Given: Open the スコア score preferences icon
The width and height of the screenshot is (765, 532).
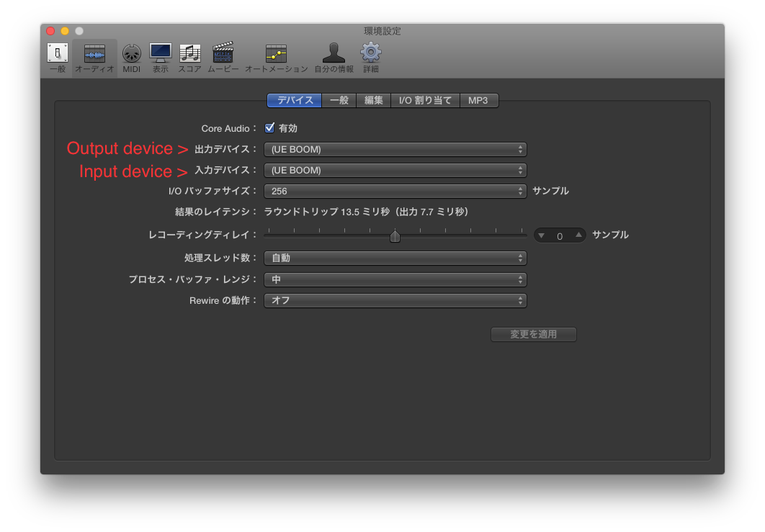Looking at the screenshot, I should click(x=189, y=58).
